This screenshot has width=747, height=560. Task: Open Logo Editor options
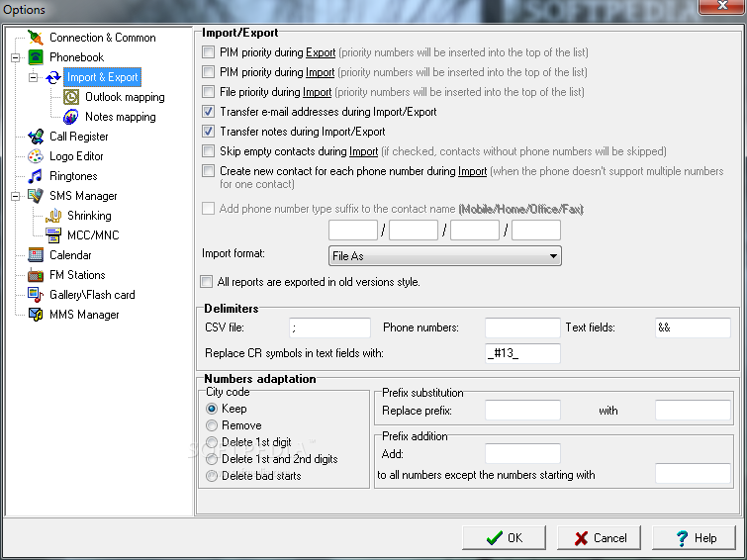(x=76, y=156)
